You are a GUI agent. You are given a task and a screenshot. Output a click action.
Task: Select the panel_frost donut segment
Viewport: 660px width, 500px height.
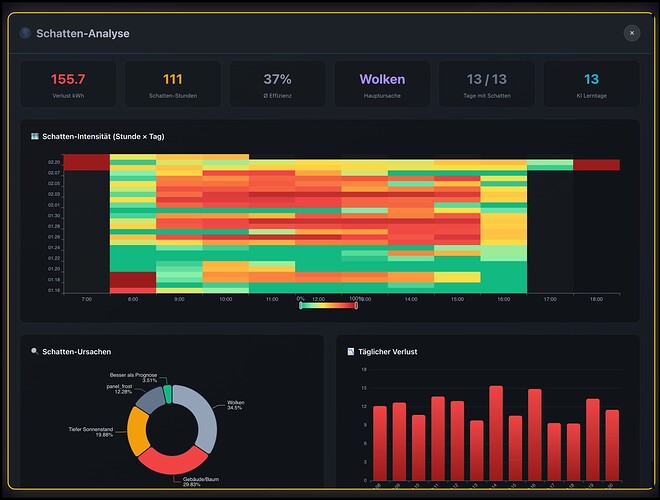[152, 400]
